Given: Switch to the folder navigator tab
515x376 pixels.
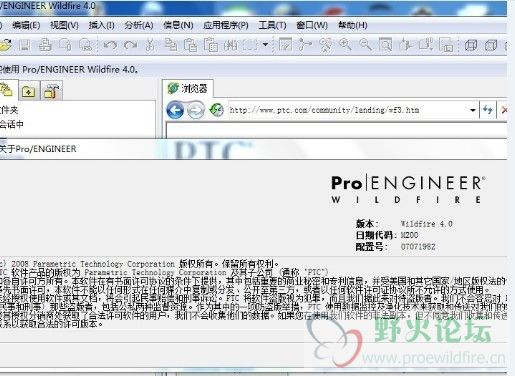Looking at the screenshot, I should pyautogui.click(x=7, y=90).
